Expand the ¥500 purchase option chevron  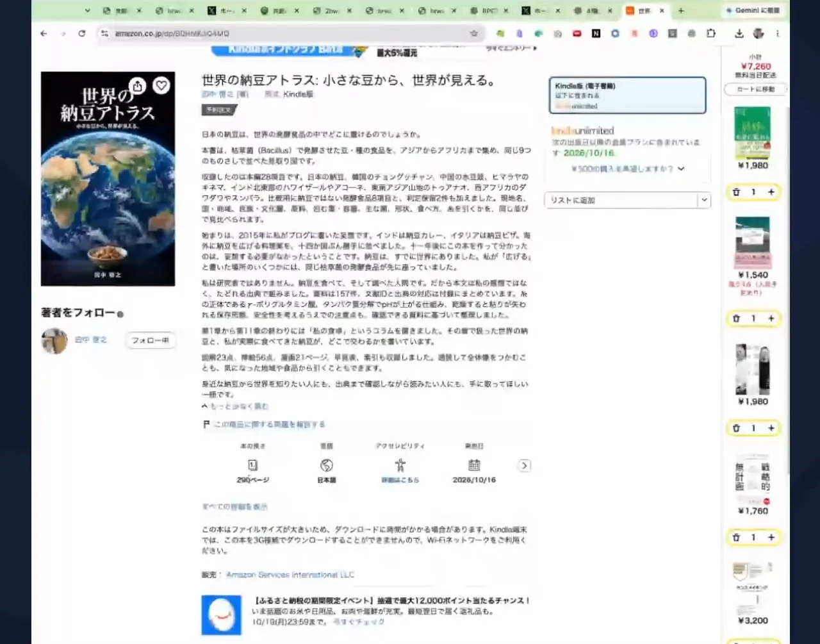tap(681, 169)
